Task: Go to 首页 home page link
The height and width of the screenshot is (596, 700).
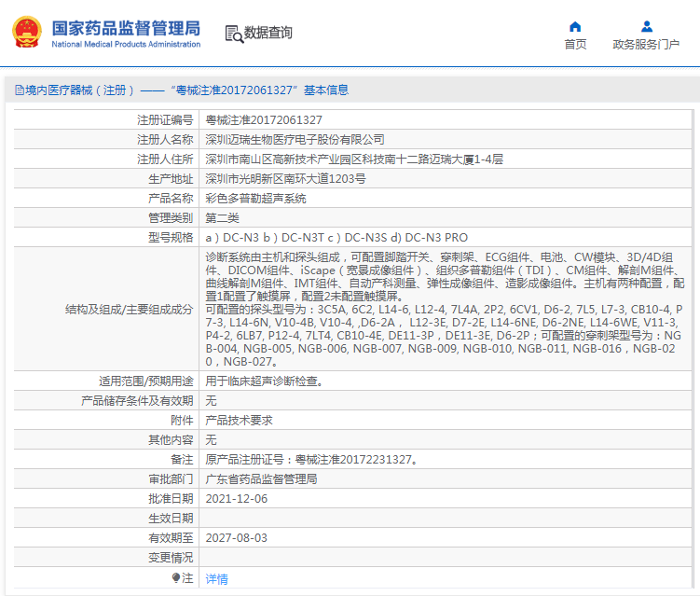Action: click(575, 44)
